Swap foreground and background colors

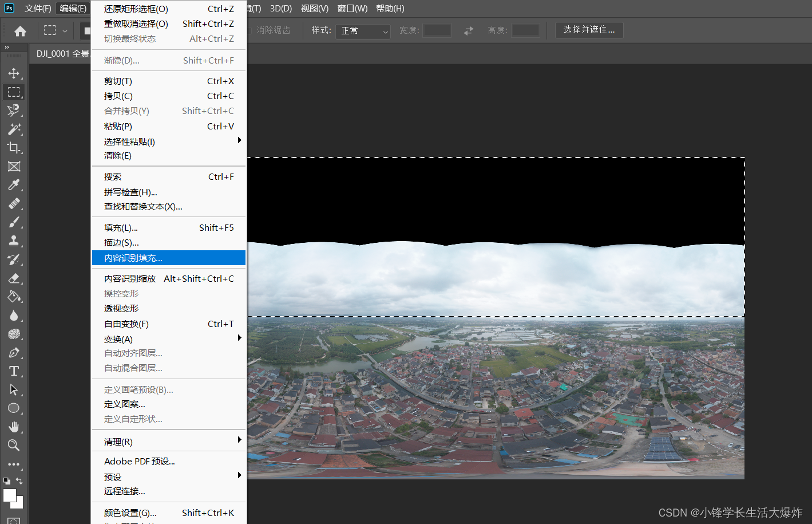pos(19,481)
